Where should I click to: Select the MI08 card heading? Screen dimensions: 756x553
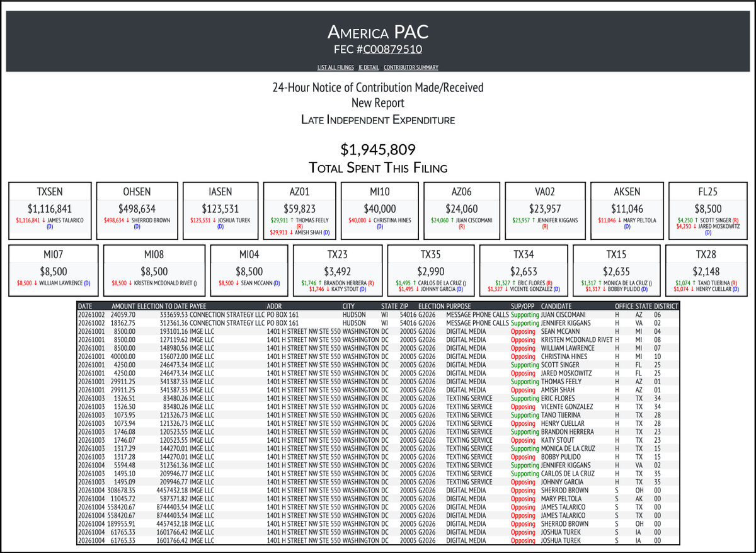coord(154,254)
